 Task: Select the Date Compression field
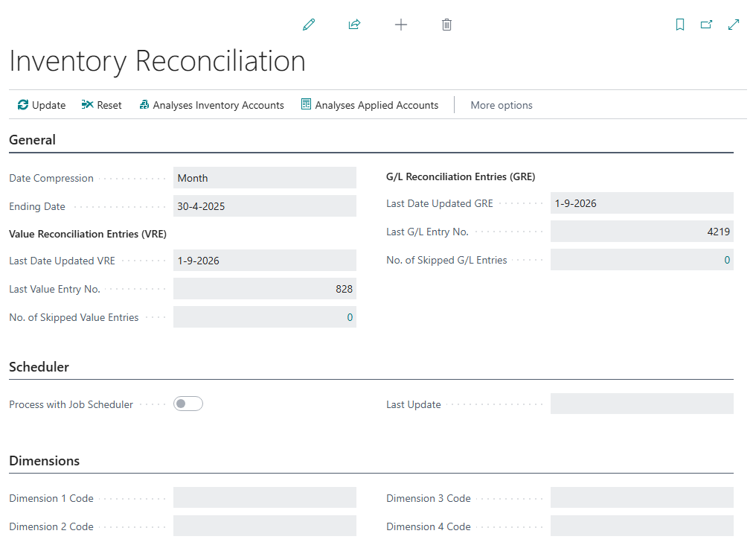point(265,178)
